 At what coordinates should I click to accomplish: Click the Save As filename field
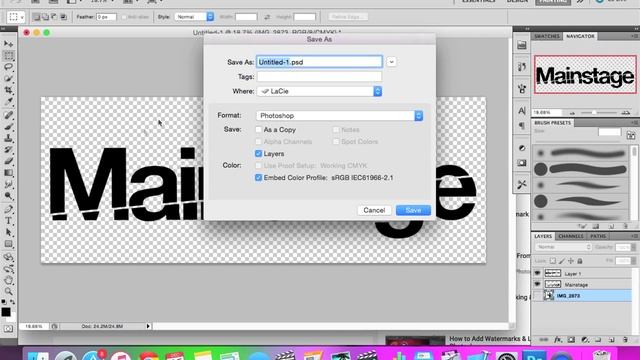[x=319, y=62]
